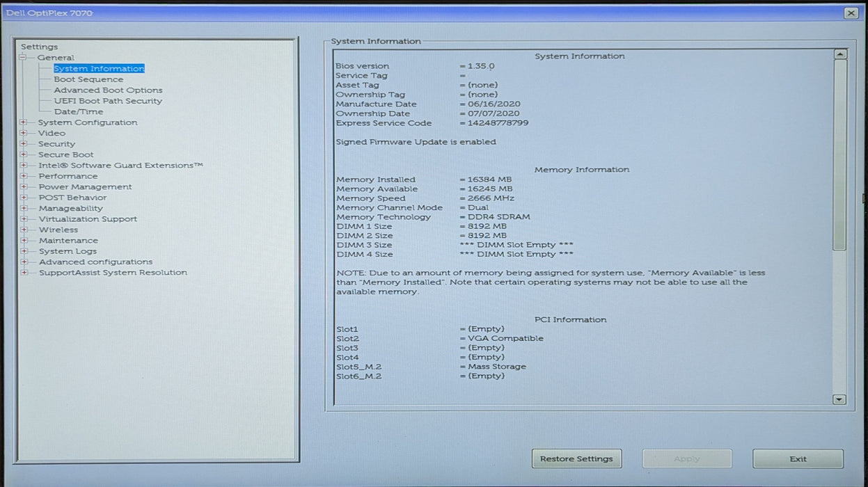Open Date/Time settings
868x487 pixels.
click(79, 112)
